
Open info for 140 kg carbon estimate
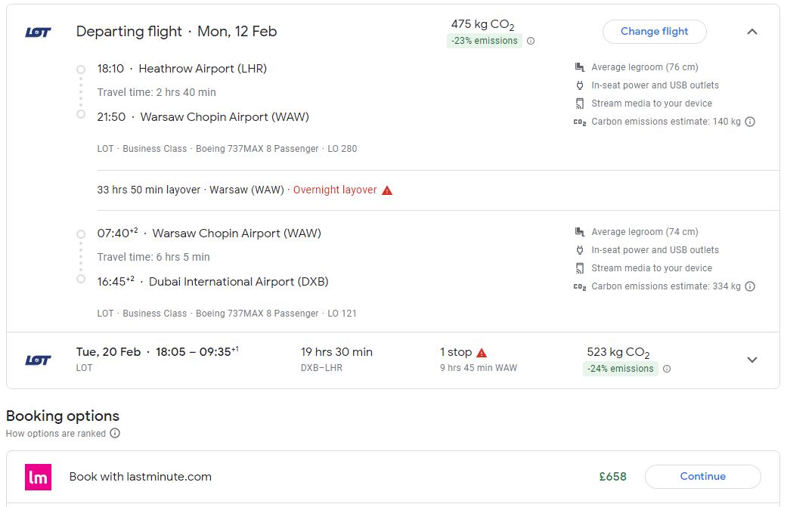[750, 122]
